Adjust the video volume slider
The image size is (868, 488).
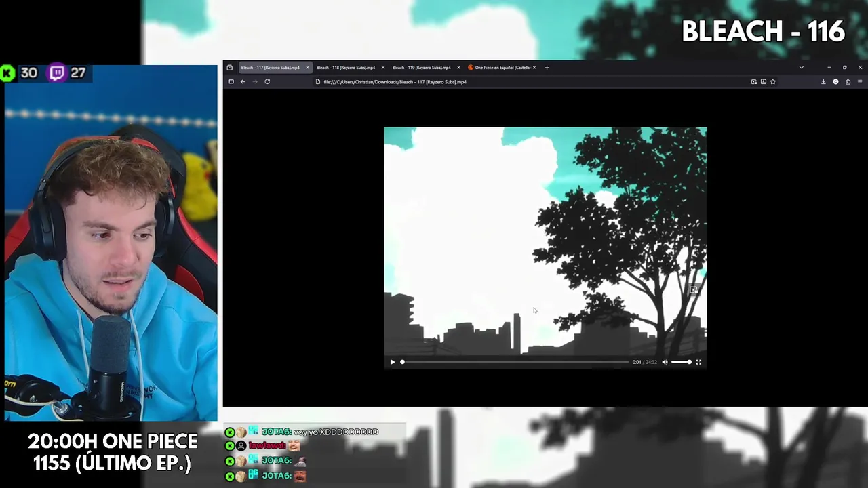[681, 362]
